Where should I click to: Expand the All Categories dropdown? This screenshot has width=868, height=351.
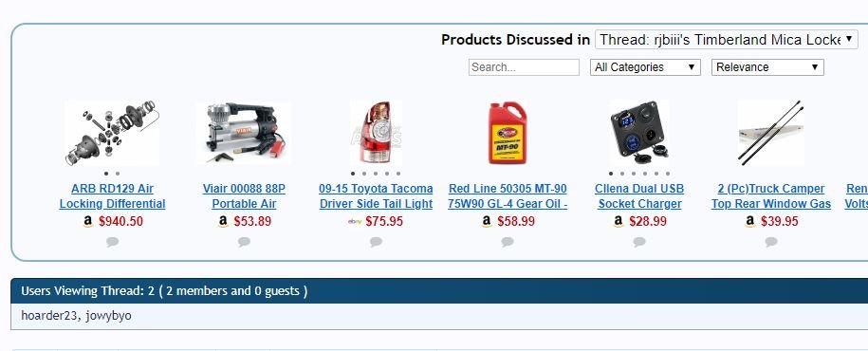pos(645,67)
